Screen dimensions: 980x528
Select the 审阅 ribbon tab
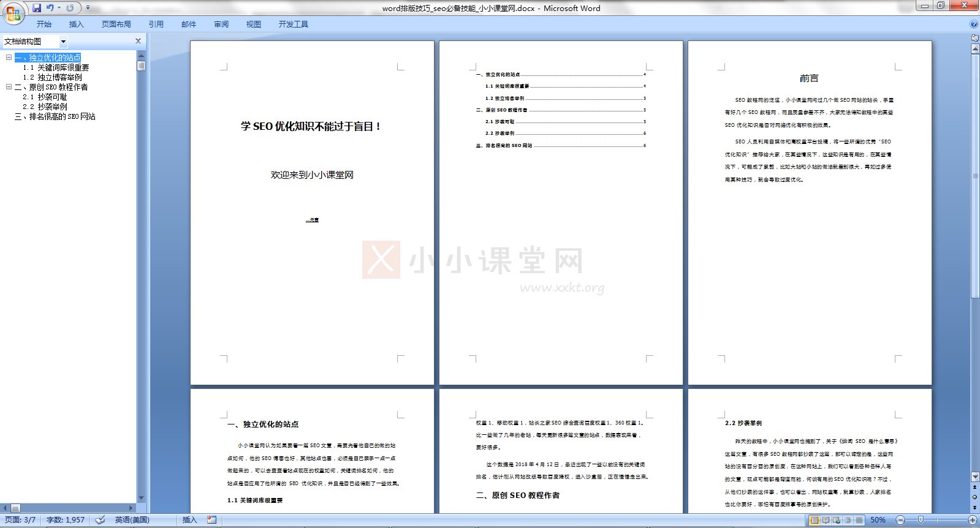pyautogui.click(x=221, y=25)
